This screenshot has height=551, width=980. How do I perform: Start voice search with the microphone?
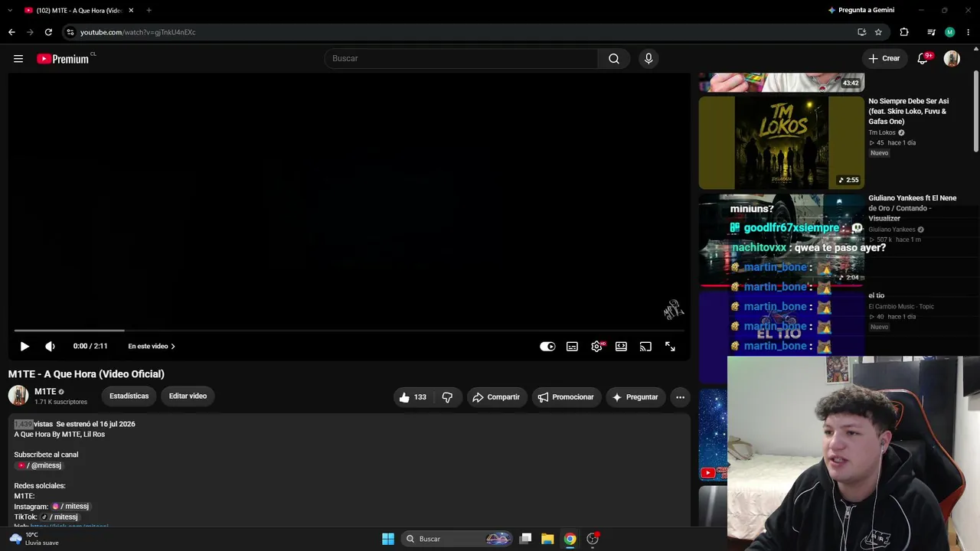point(648,59)
